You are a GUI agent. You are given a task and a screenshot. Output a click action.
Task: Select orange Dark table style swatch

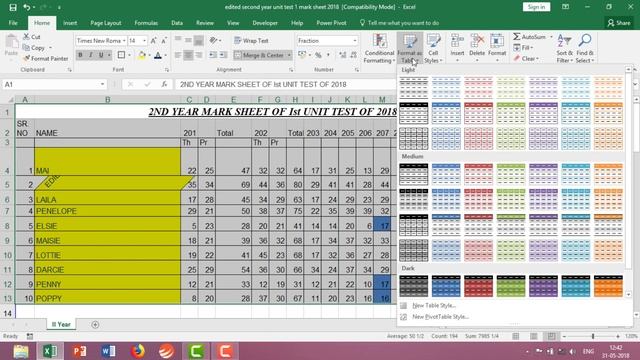[608, 286]
